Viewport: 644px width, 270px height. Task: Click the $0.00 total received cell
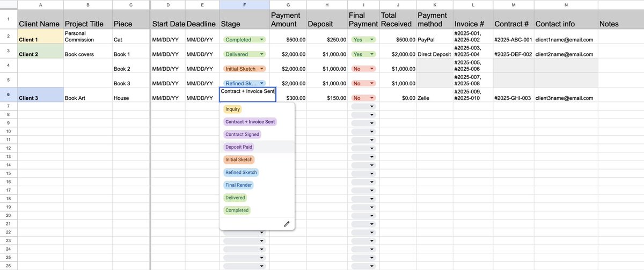point(398,94)
